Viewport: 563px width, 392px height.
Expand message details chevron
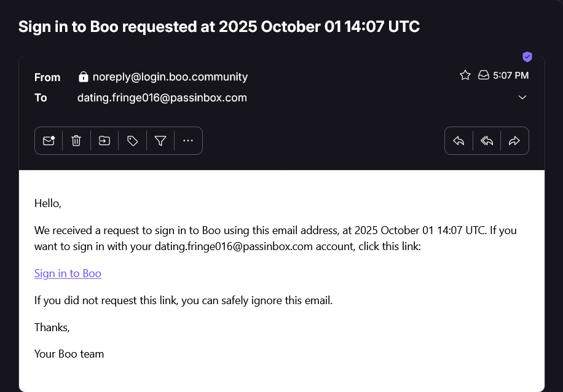click(x=522, y=98)
